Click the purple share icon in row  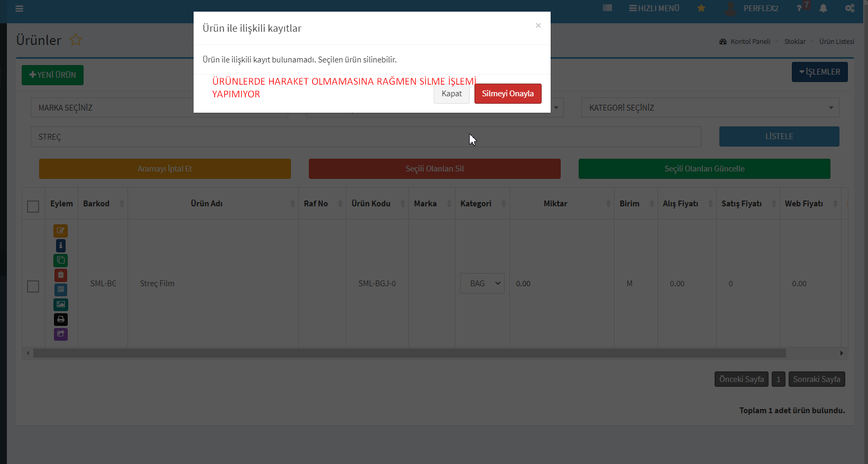(x=60, y=334)
